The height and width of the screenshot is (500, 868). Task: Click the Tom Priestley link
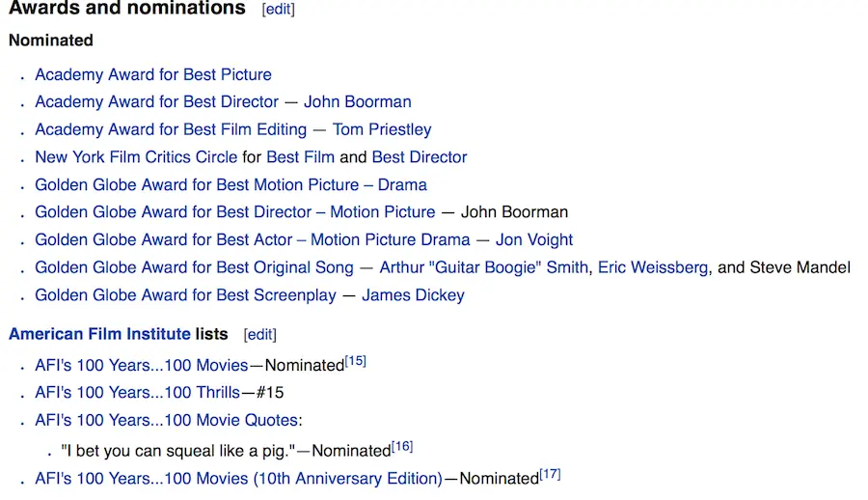coord(382,129)
